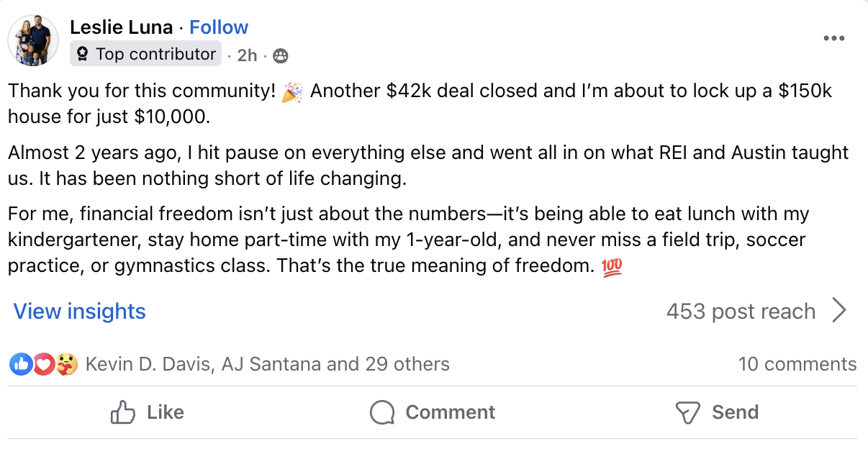Like the post with the Like button
Screen dimensions: 868x449
point(148,412)
